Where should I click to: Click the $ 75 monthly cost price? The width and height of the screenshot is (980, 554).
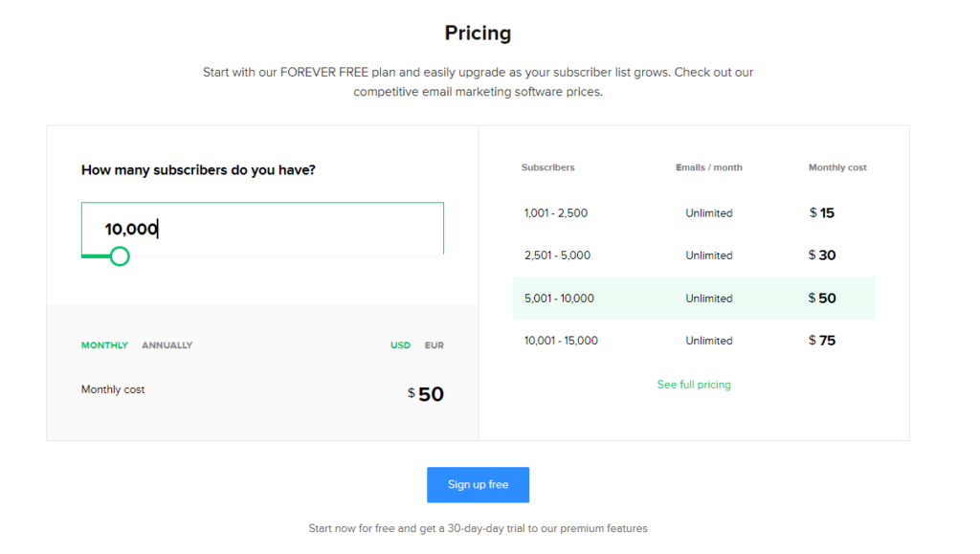[822, 341]
